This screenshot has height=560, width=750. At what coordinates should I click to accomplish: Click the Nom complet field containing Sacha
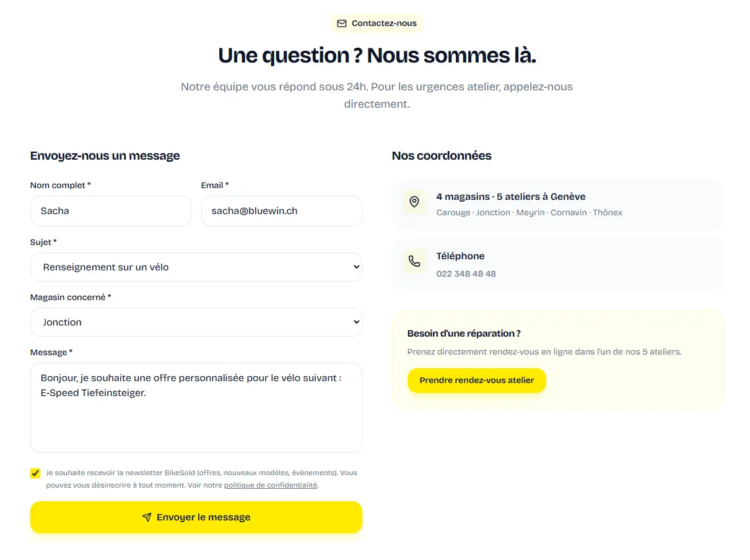[x=111, y=211]
